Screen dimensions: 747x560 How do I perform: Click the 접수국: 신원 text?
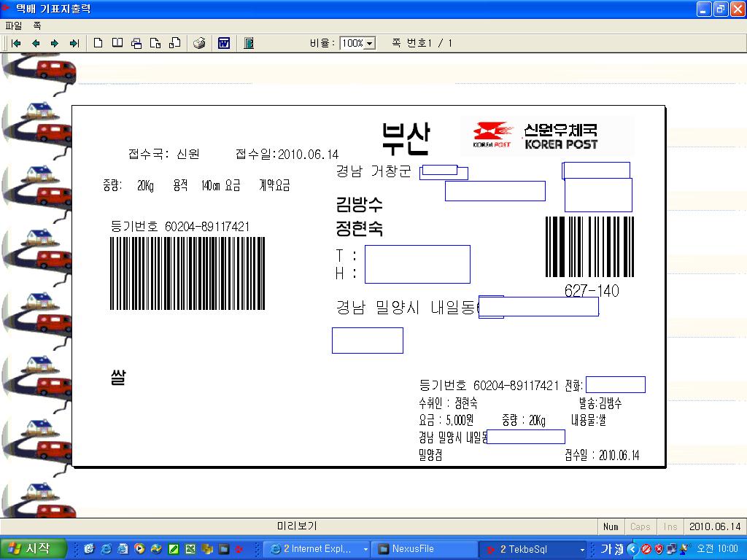click(163, 154)
